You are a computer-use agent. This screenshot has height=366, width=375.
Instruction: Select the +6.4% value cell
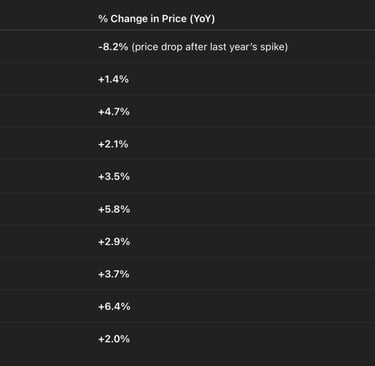pyautogui.click(x=114, y=307)
